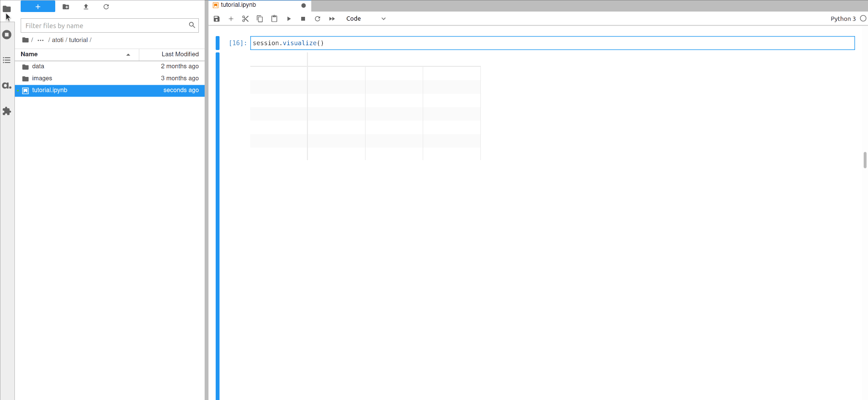Click the Filter files by name field
Screen dimensions: 868x400
click(106, 25)
